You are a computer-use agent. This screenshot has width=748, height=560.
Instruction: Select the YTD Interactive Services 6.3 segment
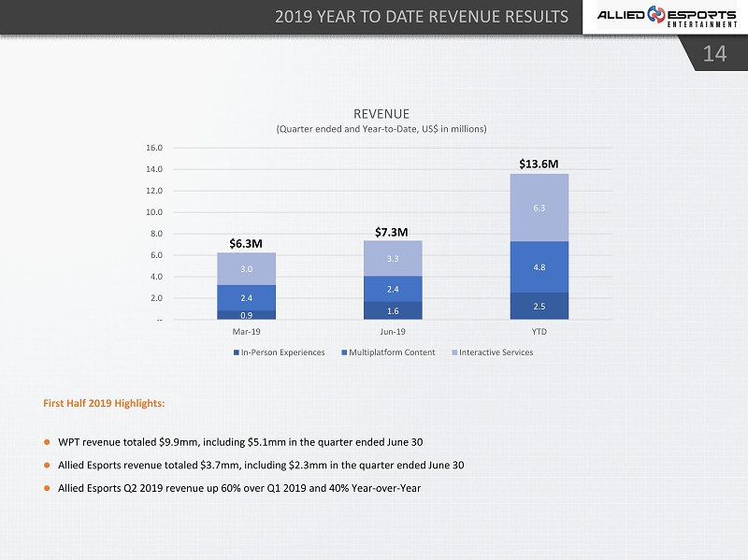[539, 208]
